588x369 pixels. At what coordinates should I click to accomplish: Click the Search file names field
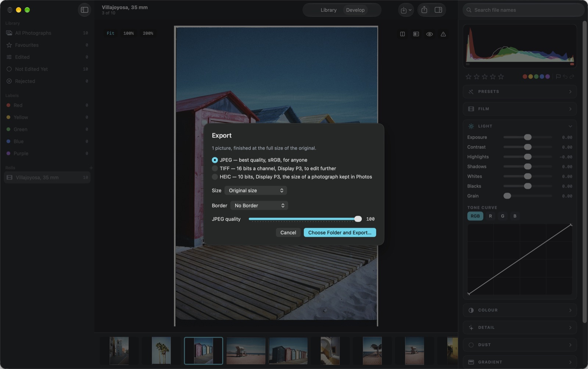click(523, 10)
